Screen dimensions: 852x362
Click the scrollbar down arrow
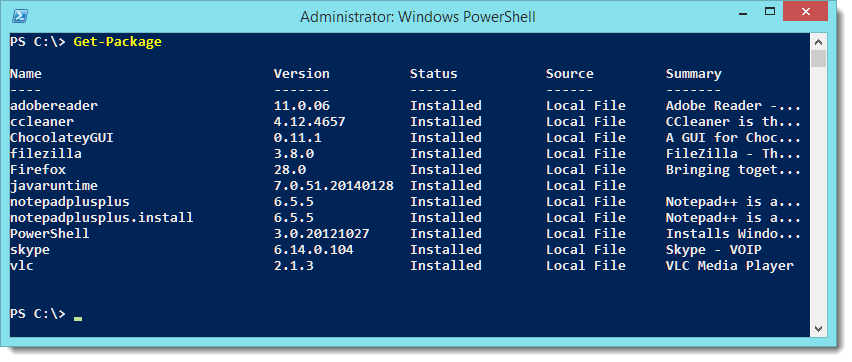[818, 328]
